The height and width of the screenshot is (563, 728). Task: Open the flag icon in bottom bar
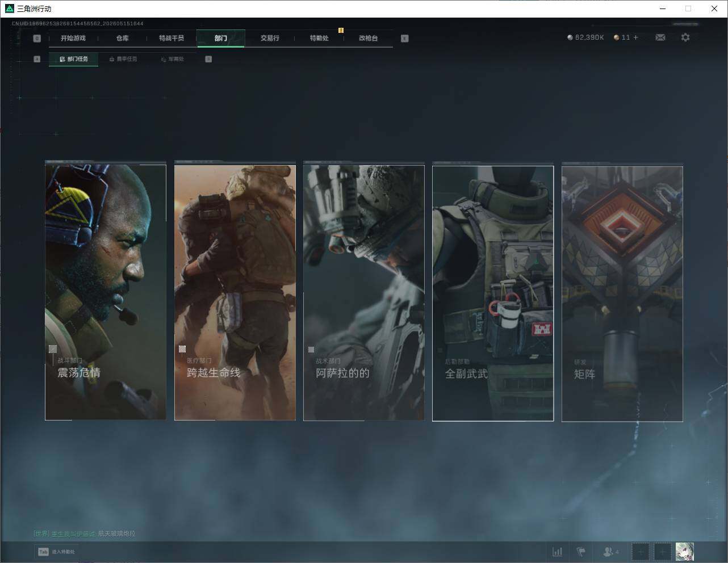pos(581,551)
